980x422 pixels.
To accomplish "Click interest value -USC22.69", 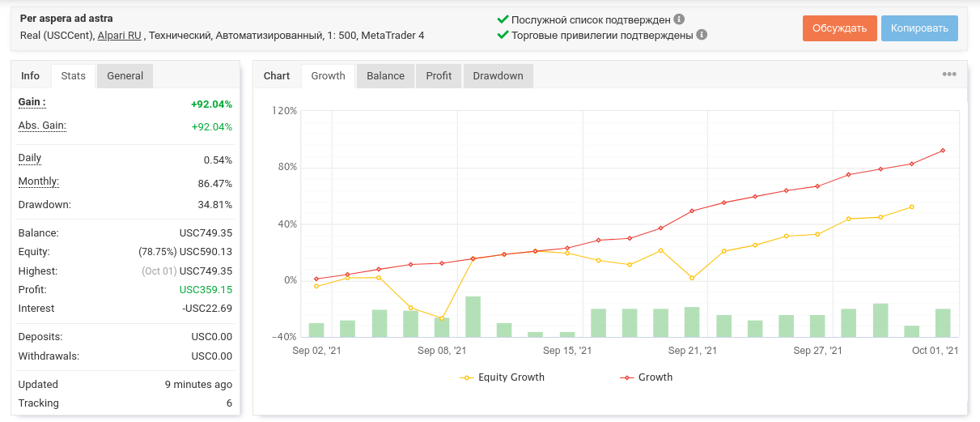I will pyautogui.click(x=207, y=309).
